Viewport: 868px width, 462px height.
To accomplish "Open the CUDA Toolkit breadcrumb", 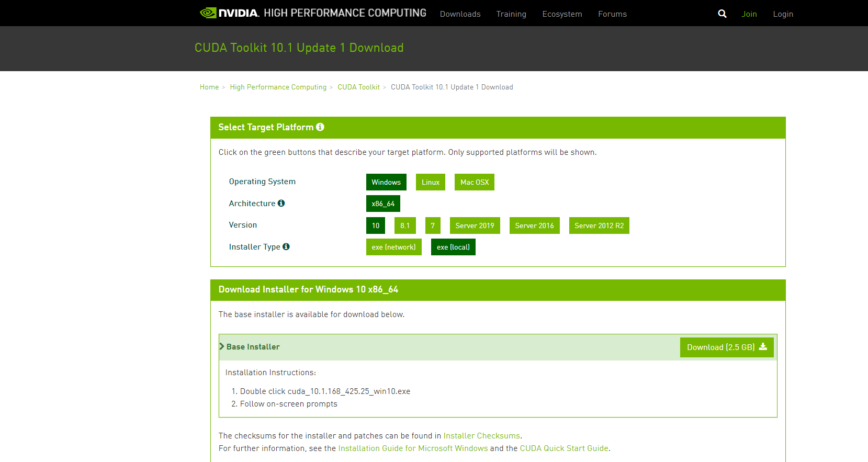I will tap(359, 87).
